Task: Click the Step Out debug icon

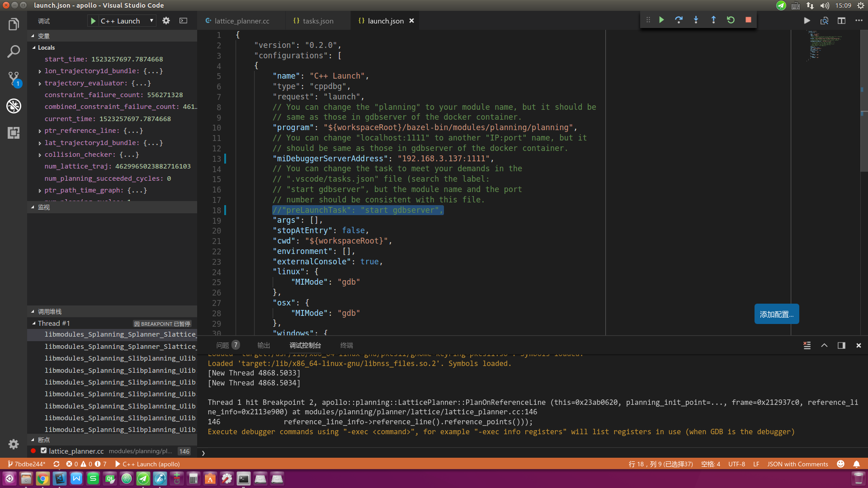Action: coord(713,20)
